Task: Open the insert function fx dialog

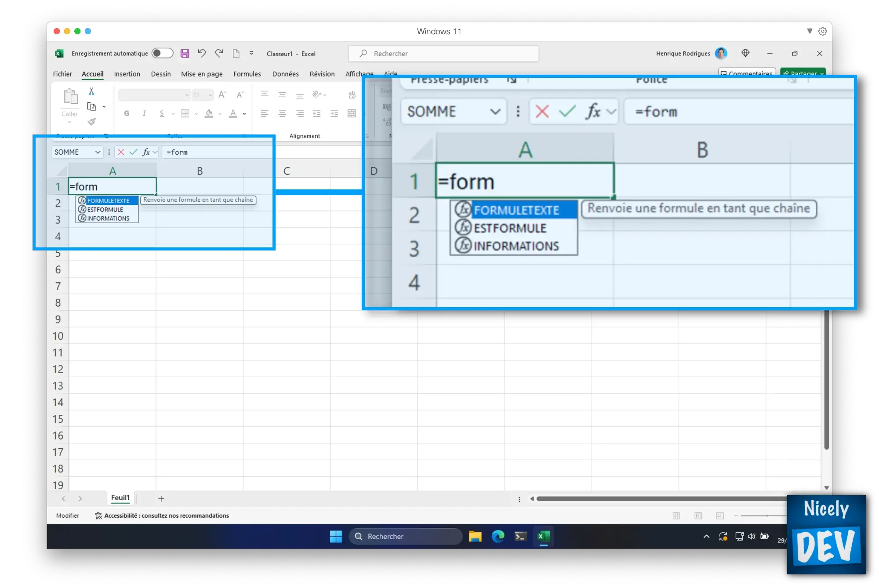Action: coord(146,152)
